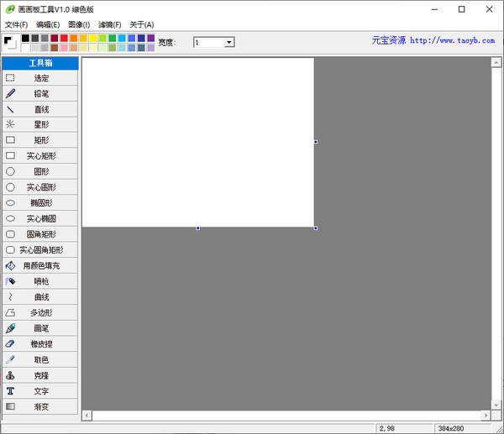Open the 图像(I) menu
This screenshot has height=434, width=504.
point(79,24)
